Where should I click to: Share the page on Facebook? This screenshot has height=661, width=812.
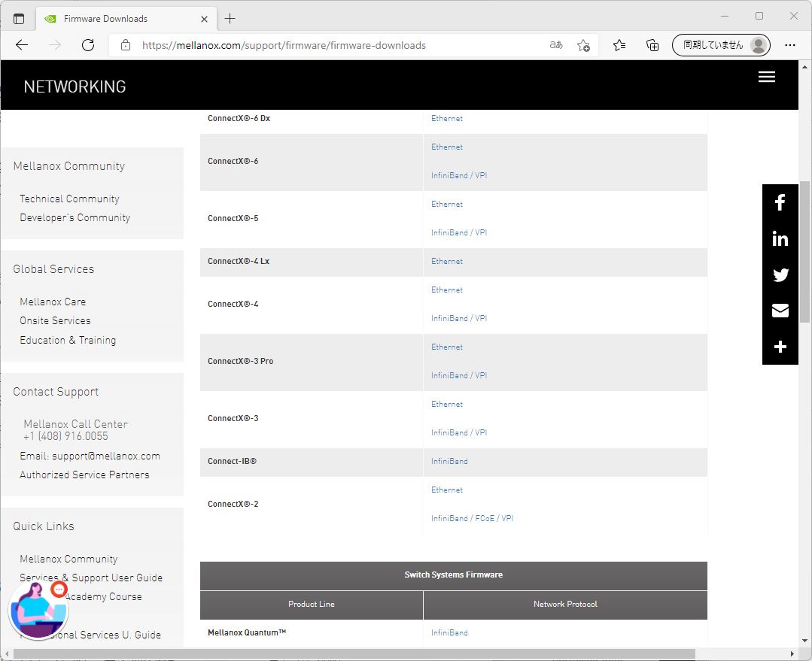(780, 202)
